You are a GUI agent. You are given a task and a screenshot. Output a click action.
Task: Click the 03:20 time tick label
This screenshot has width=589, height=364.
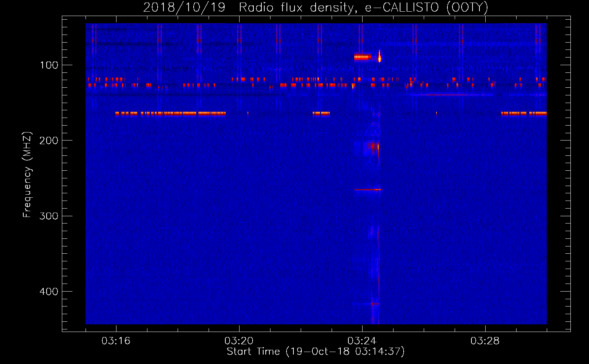tap(239, 341)
